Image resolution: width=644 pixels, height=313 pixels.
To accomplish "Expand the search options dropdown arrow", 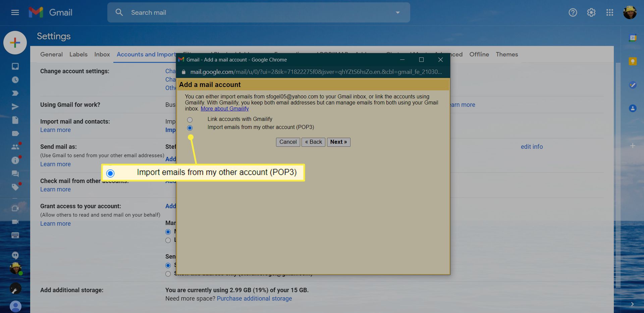I will 397,12.
